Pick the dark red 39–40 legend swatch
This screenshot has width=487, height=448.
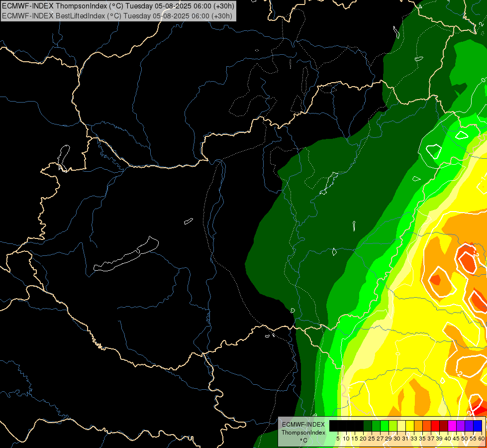444,426
